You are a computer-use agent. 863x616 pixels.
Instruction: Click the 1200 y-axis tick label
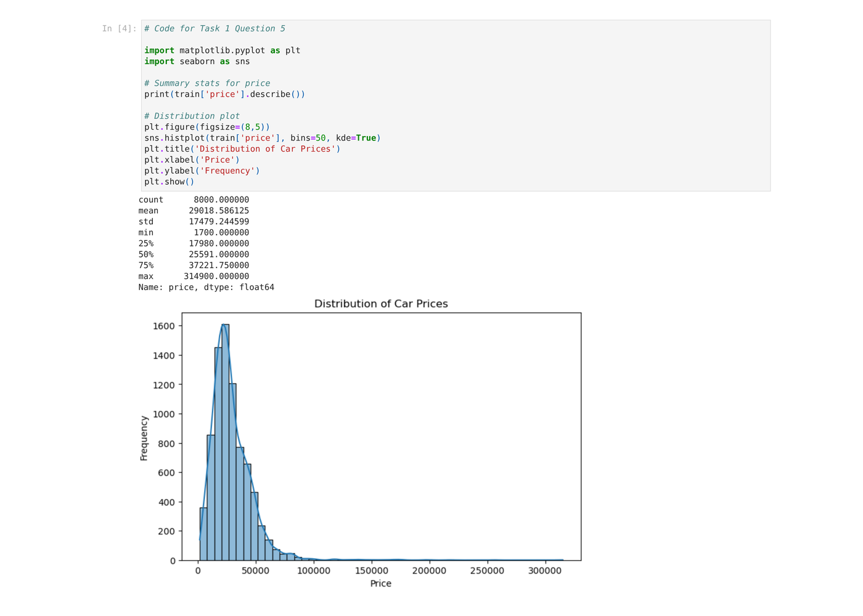[164, 385]
